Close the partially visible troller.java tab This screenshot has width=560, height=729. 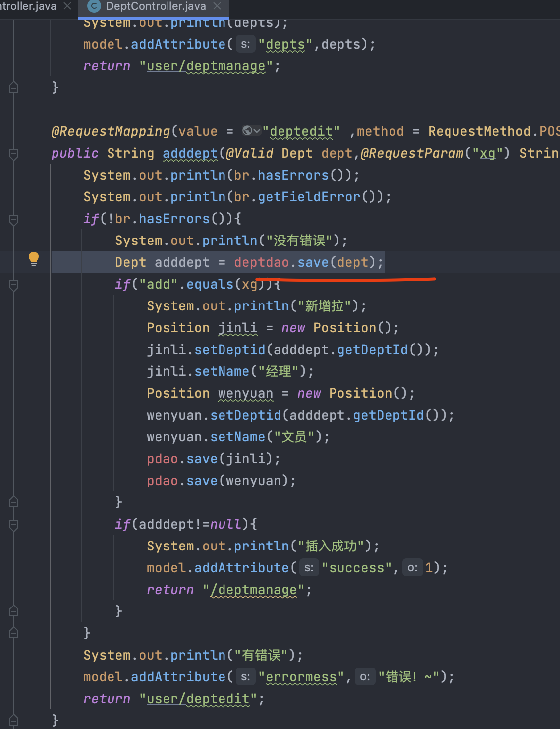[67, 6]
